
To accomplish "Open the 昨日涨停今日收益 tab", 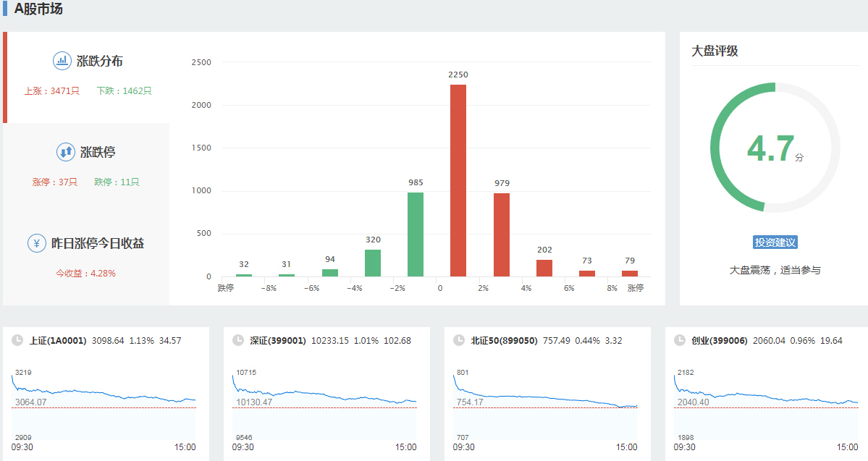I will [97, 244].
